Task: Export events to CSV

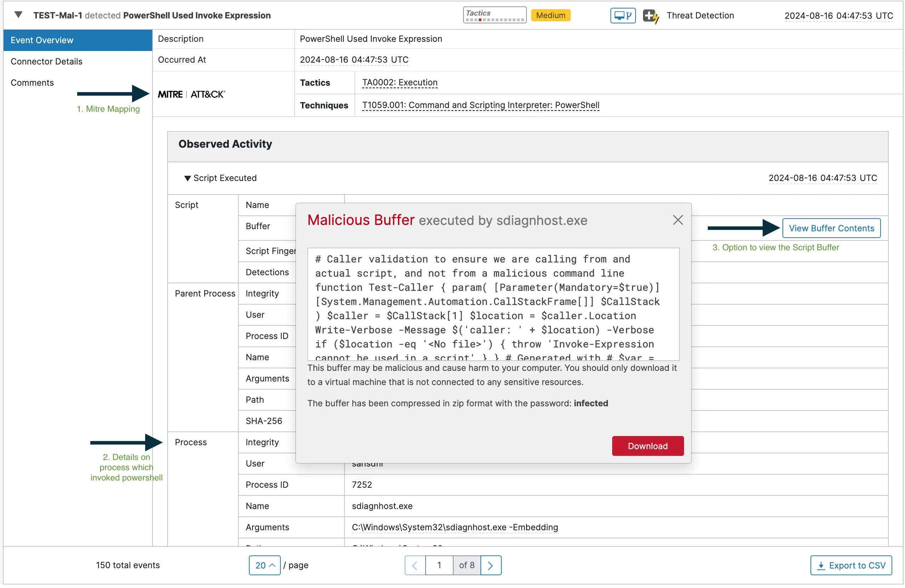Action: coord(851,565)
